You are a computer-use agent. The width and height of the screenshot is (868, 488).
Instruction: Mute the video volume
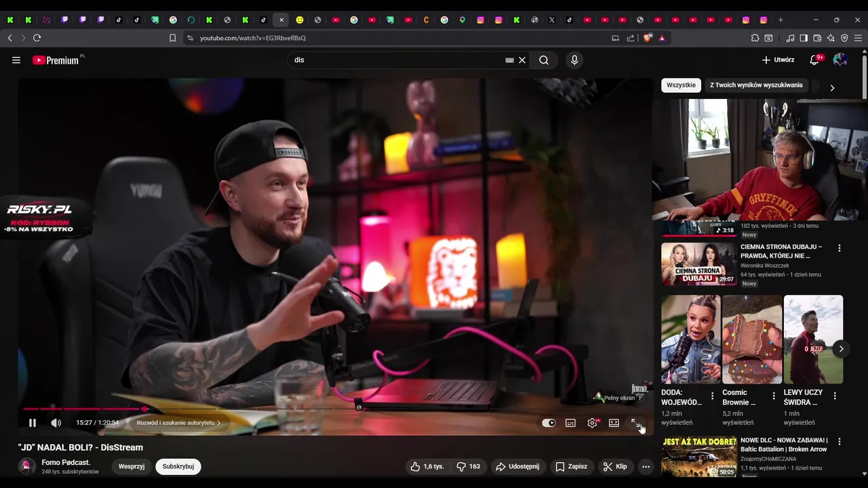56,423
